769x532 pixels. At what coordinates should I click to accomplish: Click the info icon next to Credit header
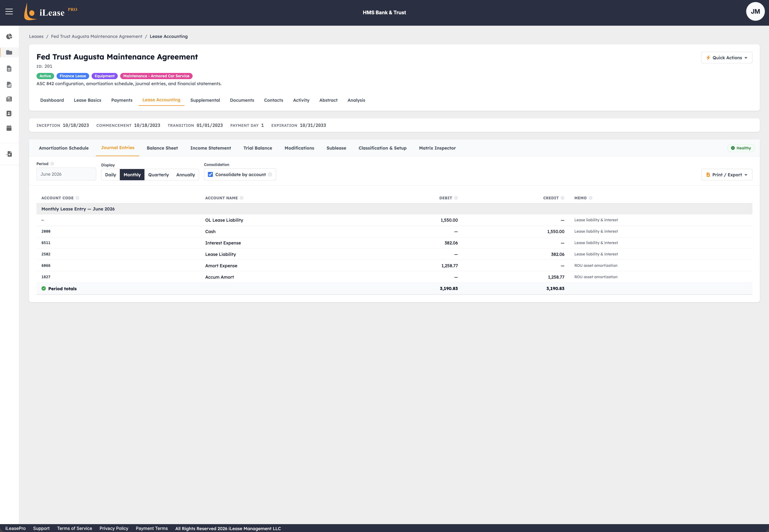pos(562,198)
